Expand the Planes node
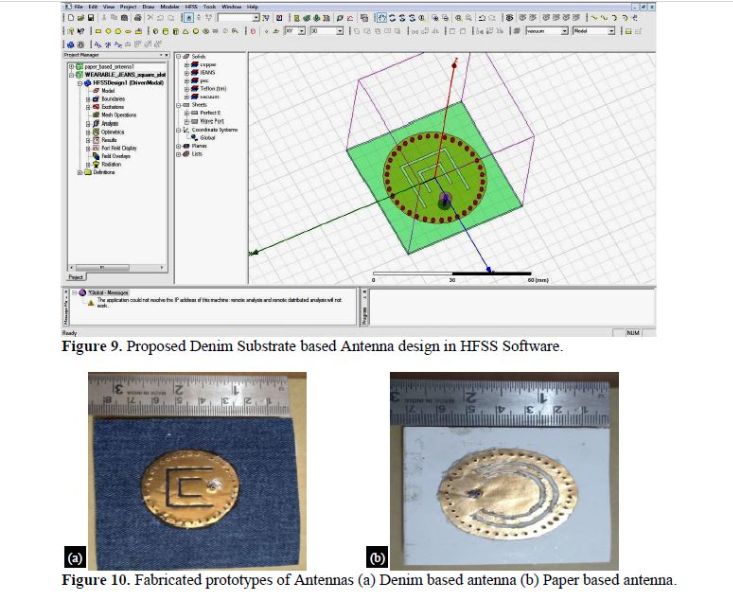Image resolution: width=733 pixels, height=600 pixels. [x=179, y=146]
